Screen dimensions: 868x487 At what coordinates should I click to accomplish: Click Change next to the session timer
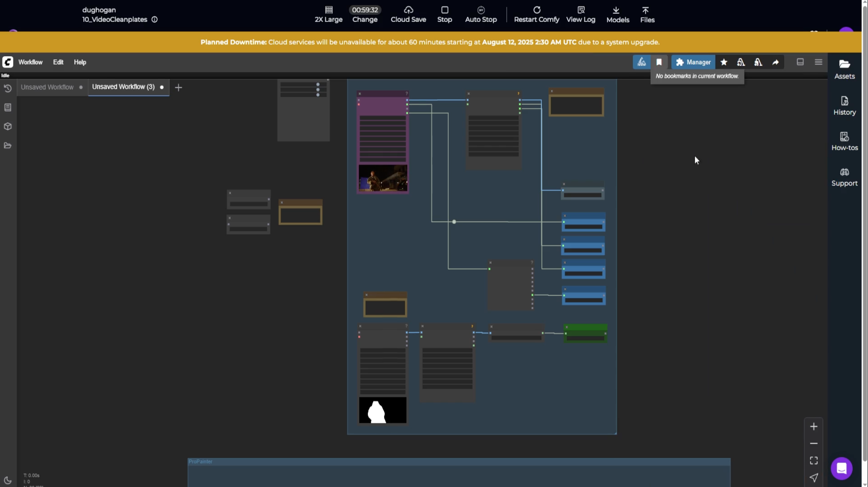tap(364, 19)
